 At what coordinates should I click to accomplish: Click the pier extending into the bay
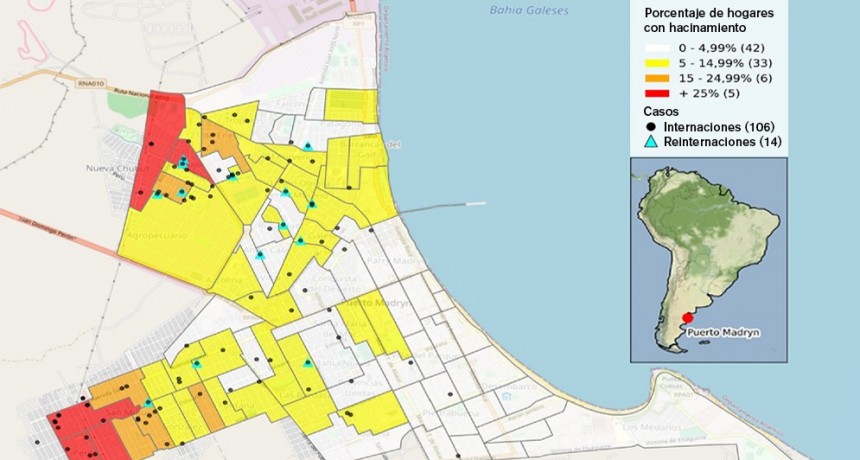(x=442, y=207)
